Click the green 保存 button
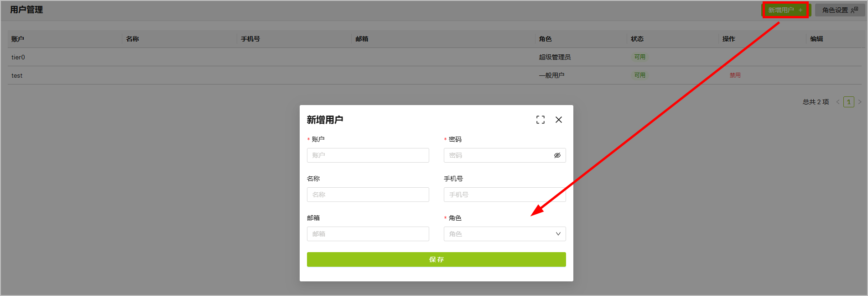Image resolution: width=868 pixels, height=296 pixels. coord(436,259)
